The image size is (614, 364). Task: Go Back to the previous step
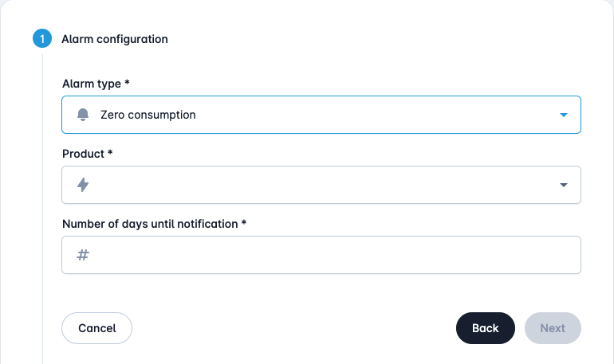(x=485, y=328)
